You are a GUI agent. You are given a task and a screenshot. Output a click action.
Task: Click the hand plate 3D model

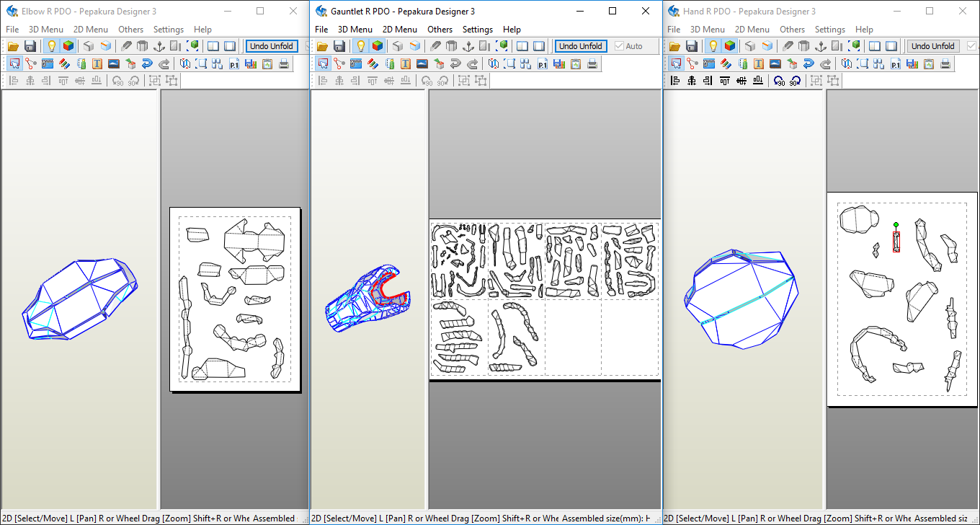(x=742, y=300)
